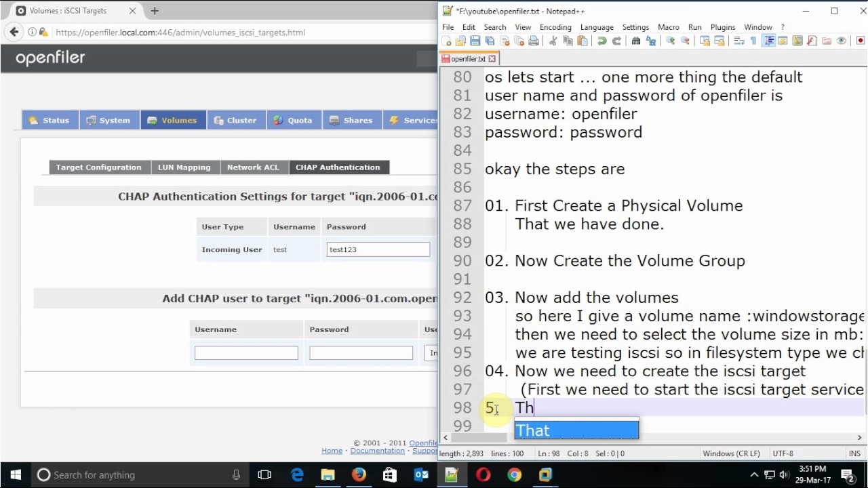868x488 pixels.
Task: Redo with the gray arrow icon
Action: (616, 41)
